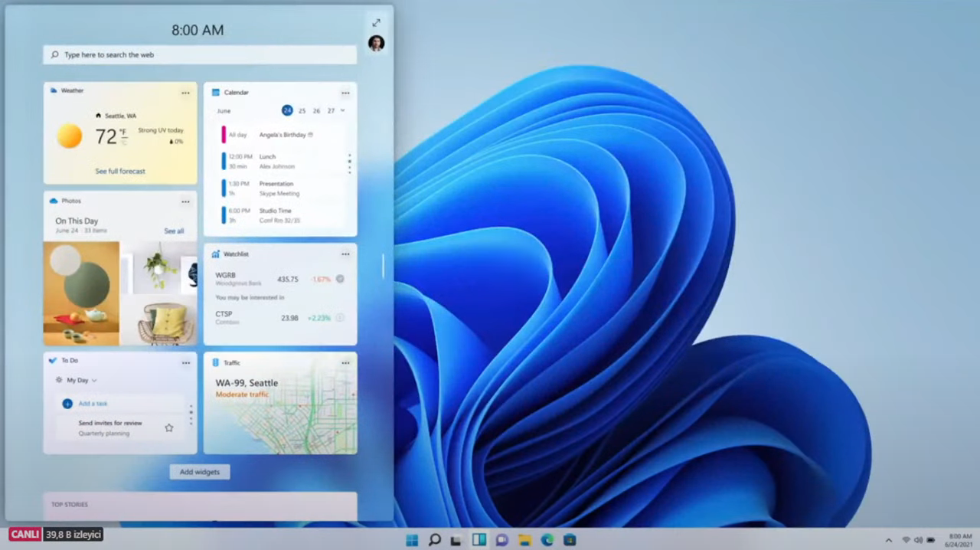The width and height of the screenshot is (980, 550).
Task: Toggle the WGRB watchlist check mark
Action: coord(340,279)
